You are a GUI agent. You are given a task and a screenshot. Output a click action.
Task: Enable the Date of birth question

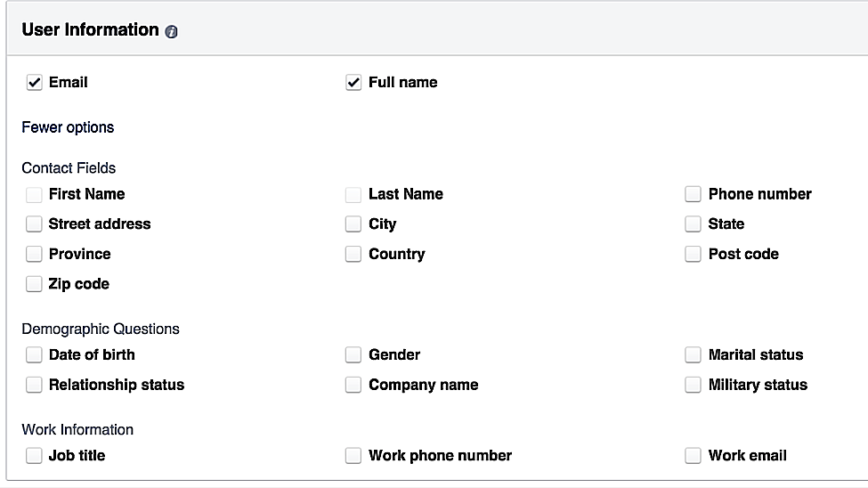pyautogui.click(x=34, y=355)
